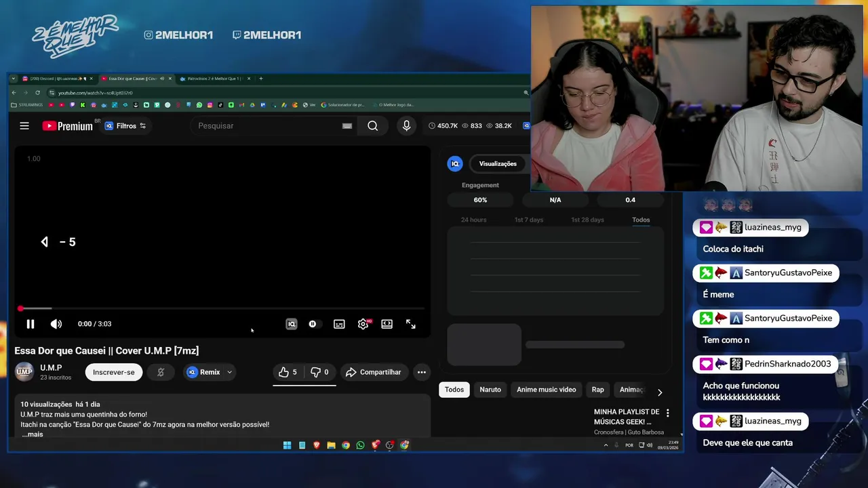Screen dimensions: 868x488
Task: Open the vidIQ Filtros button
Action: (x=125, y=125)
